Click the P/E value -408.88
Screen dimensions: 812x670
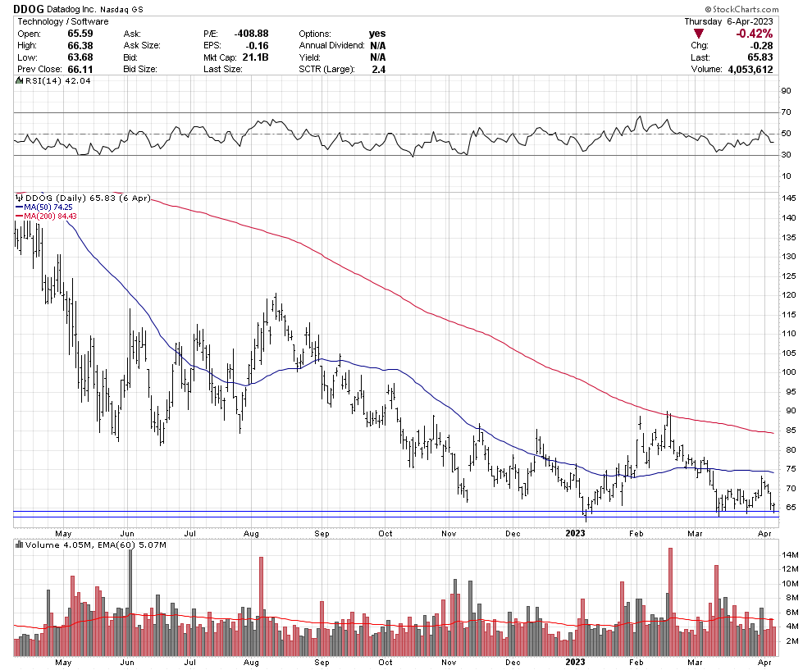pos(251,34)
